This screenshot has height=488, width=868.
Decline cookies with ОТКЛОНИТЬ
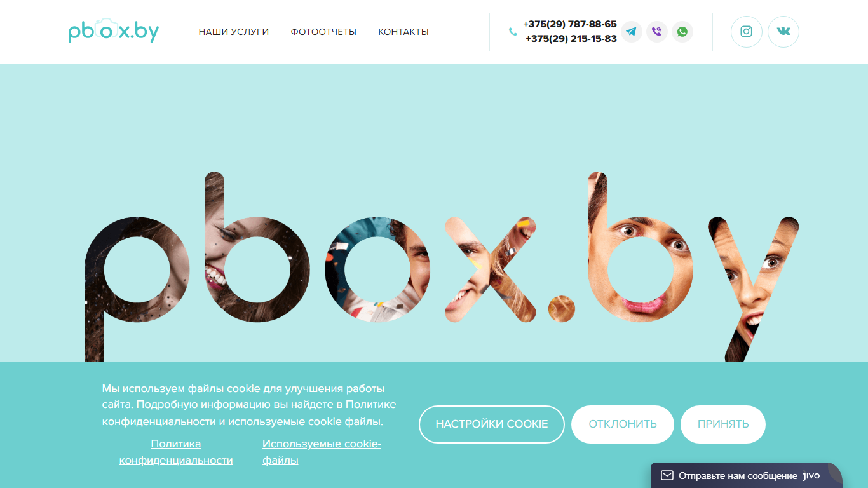pyautogui.click(x=623, y=424)
